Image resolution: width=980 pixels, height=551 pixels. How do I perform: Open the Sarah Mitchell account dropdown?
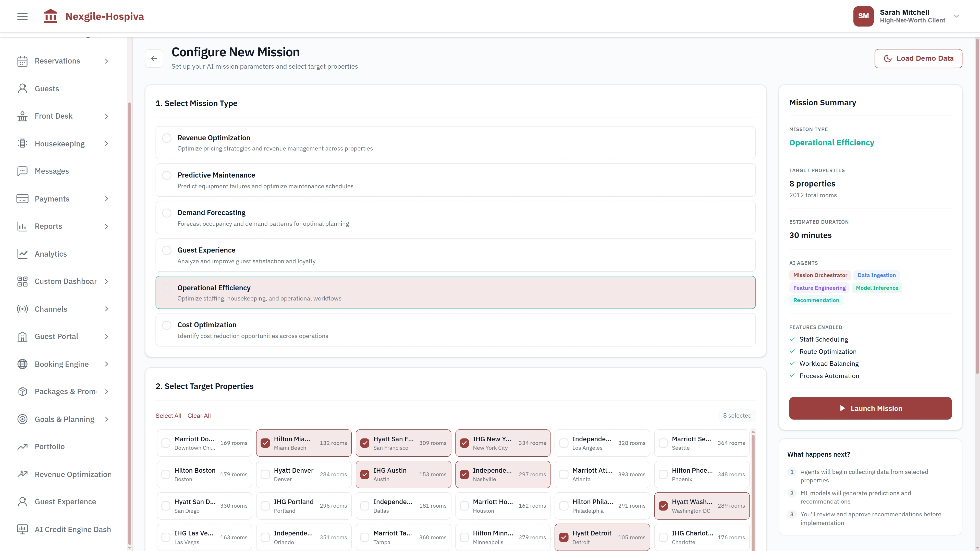coord(957,16)
